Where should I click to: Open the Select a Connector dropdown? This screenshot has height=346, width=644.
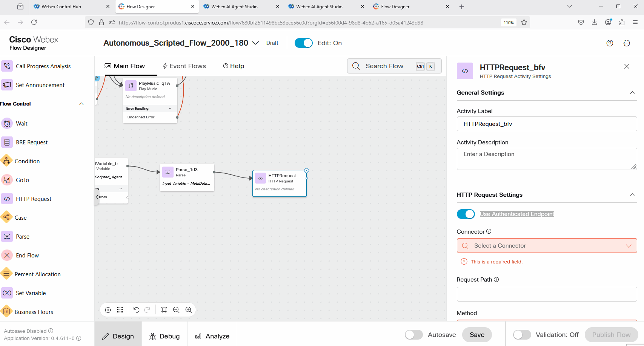[x=546, y=246]
